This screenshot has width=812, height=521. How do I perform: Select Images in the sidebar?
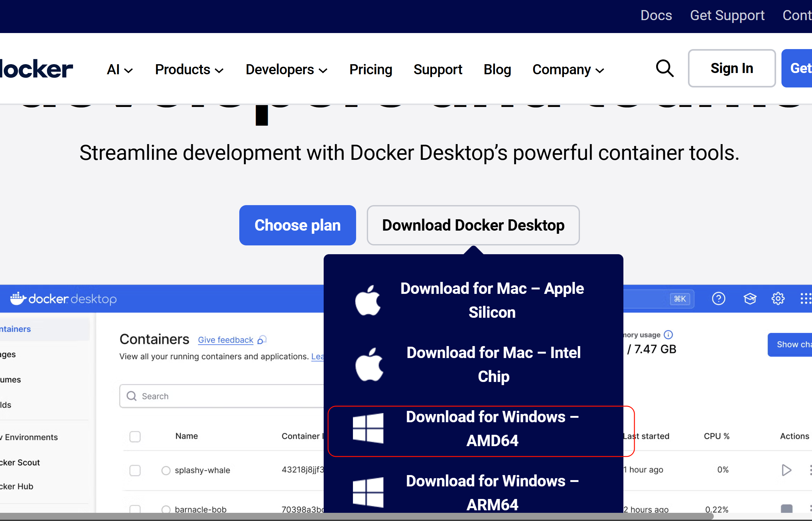click(x=8, y=354)
